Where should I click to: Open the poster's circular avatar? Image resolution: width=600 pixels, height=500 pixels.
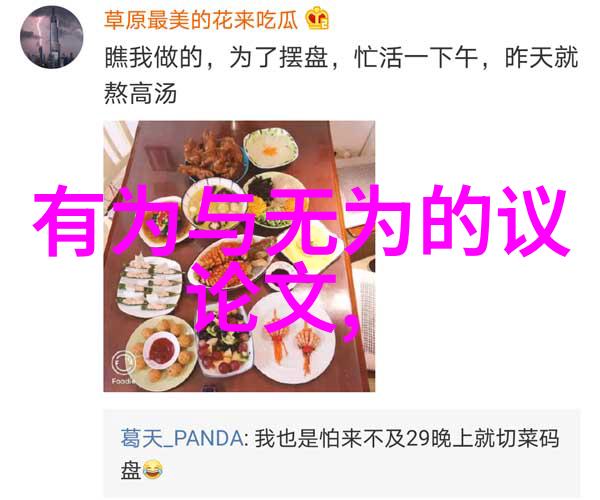[x=51, y=37]
